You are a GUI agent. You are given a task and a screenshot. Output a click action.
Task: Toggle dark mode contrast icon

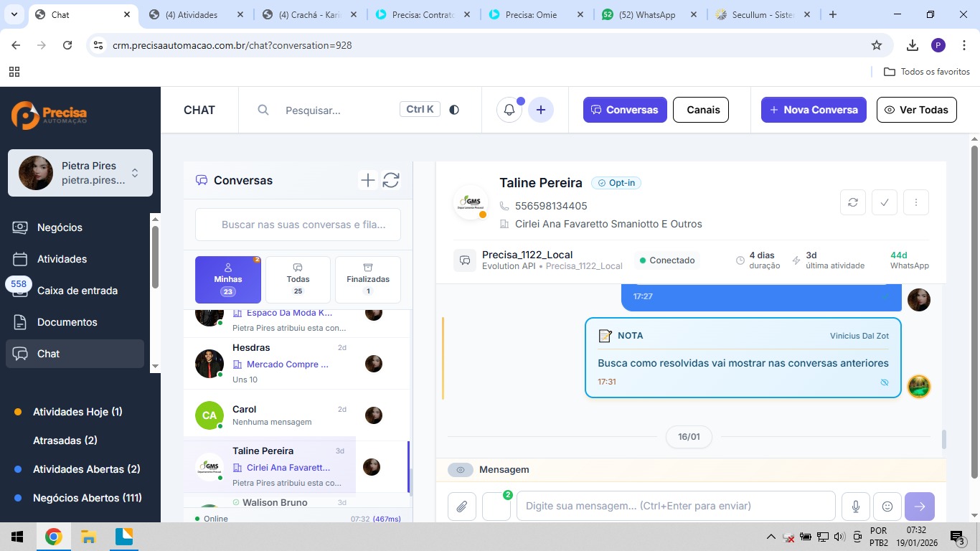tap(454, 110)
